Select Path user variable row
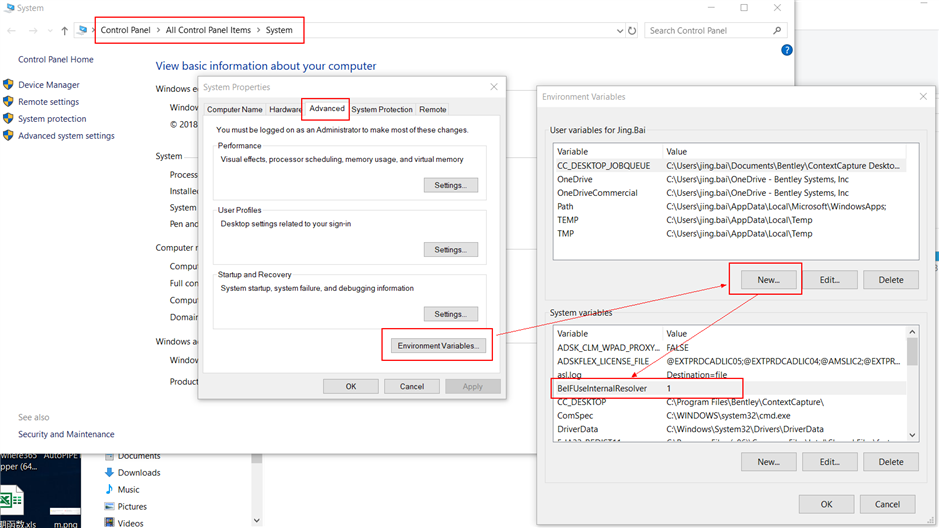 pos(729,207)
